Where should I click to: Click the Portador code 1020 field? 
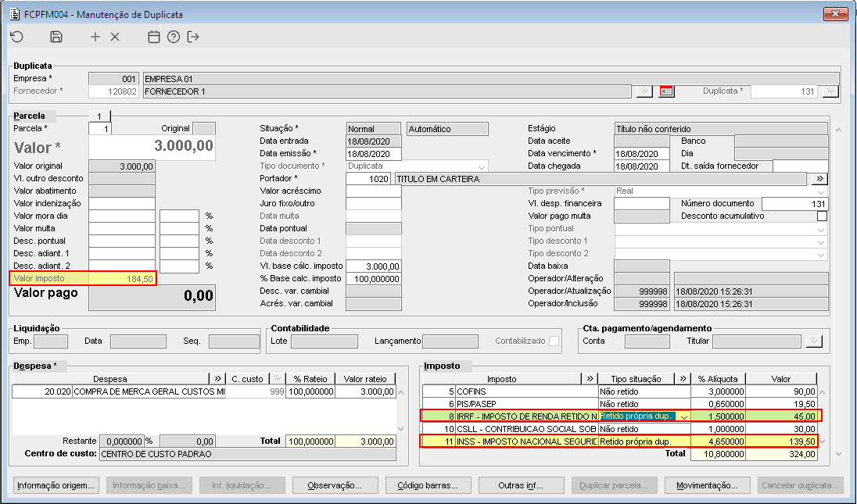pyautogui.click(x=368, y=179)
